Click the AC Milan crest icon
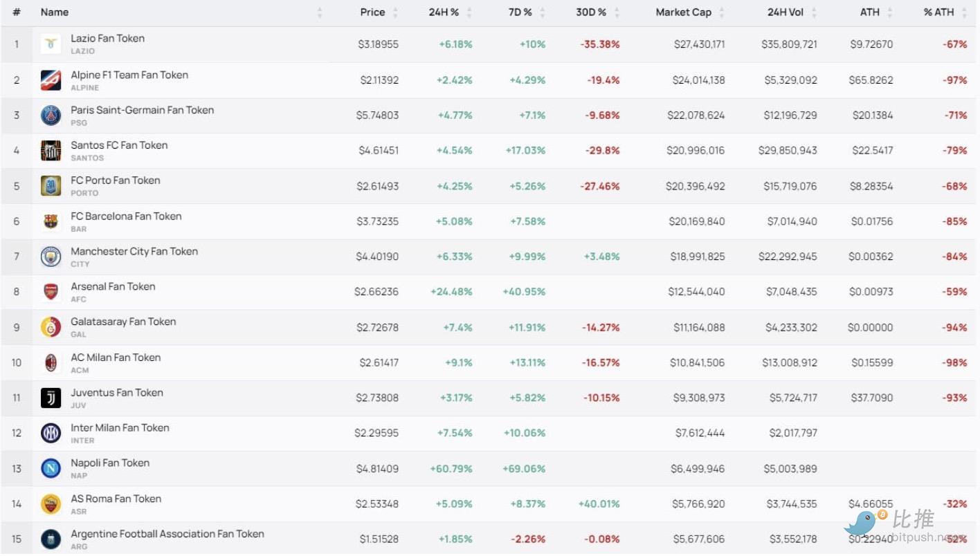Viewport: 980px width, 556px height. coord(51,362)
